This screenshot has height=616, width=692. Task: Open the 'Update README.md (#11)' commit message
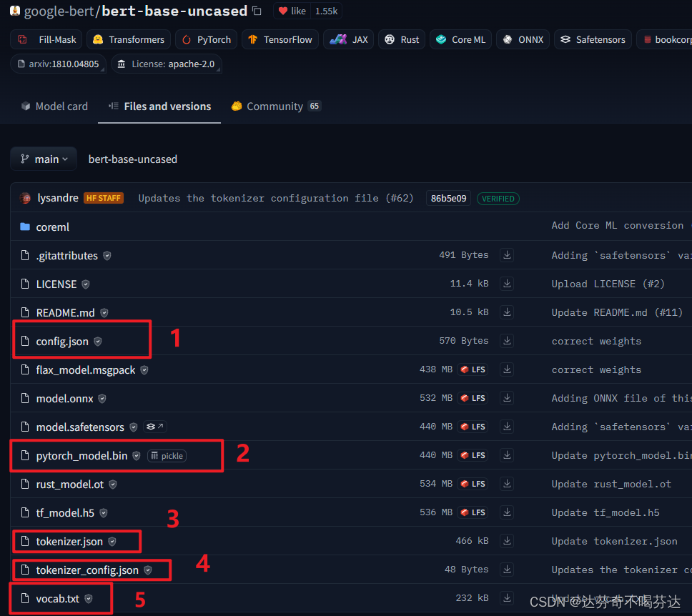(x=617, y=312)
